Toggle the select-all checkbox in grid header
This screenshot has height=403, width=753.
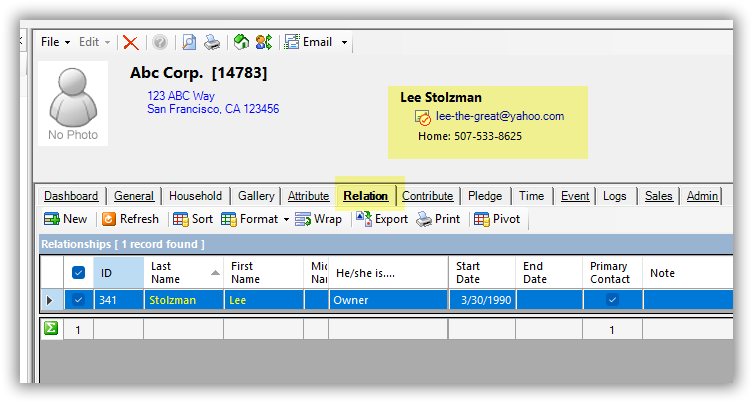coord(79,273)
